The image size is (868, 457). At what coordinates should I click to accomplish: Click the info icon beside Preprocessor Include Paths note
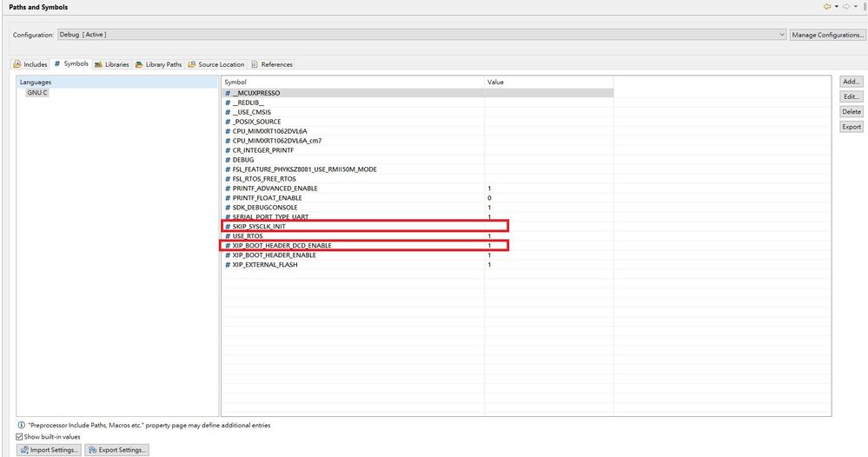click(x=21, y=425)
